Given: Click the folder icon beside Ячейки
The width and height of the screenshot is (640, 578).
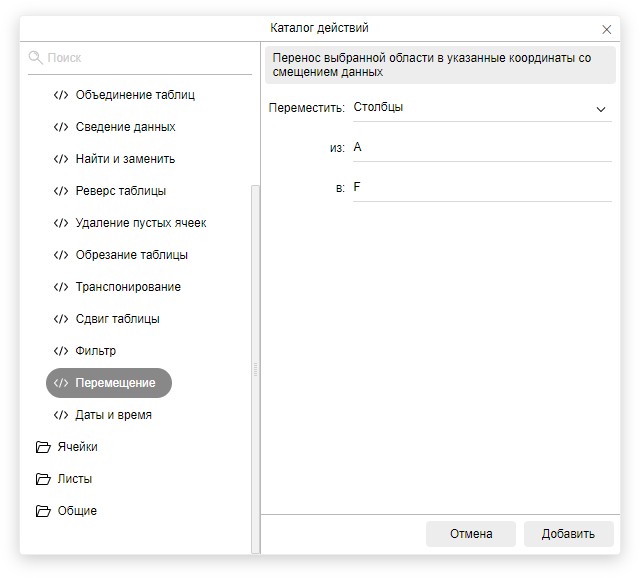Looking at the screenshot, I should pyautogui.click(x=43, y=447).
